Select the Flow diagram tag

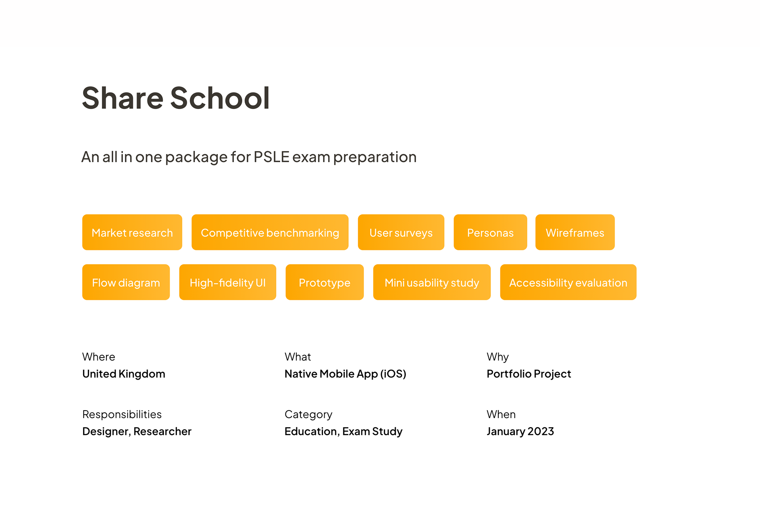click(126, 282)
